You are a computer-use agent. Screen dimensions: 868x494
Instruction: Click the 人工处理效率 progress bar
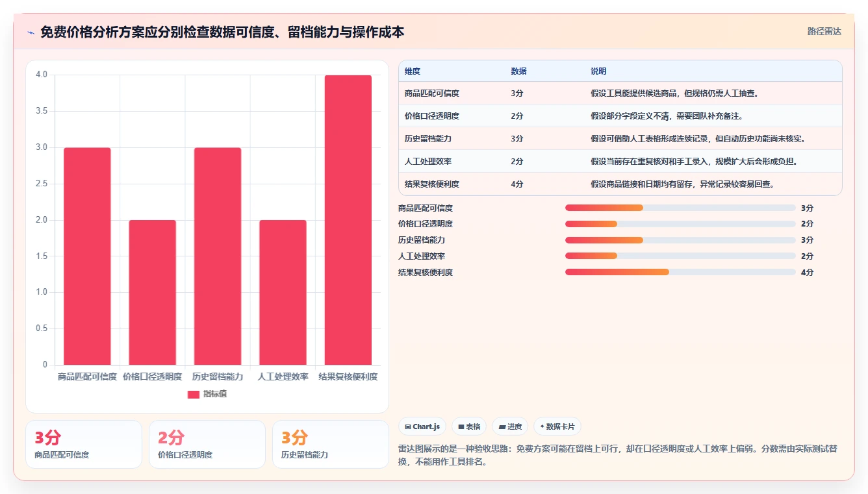pyautogui.click(x=680, y=256)
